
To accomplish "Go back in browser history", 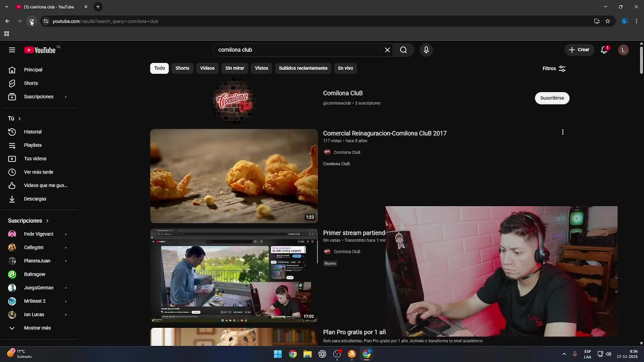I will point(8,21).
